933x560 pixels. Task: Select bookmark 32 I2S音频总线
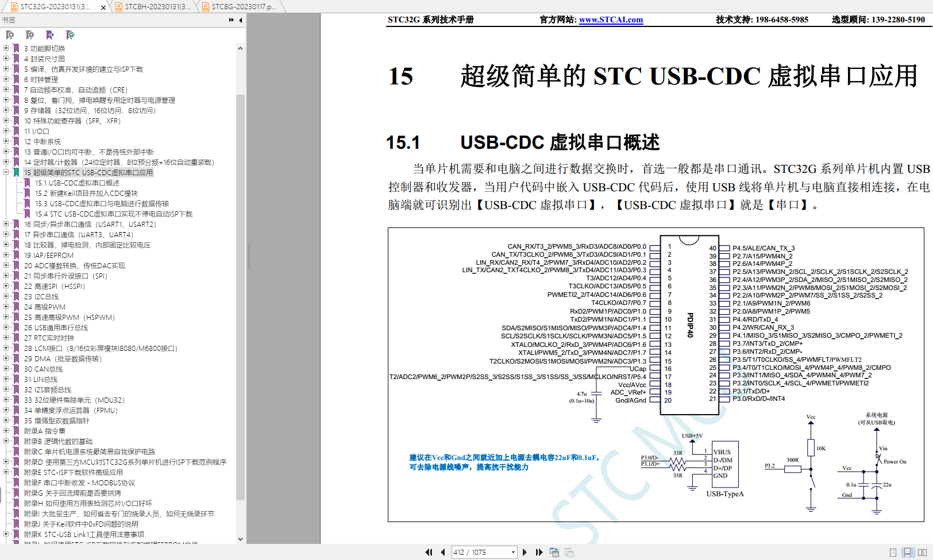point(48,389)
